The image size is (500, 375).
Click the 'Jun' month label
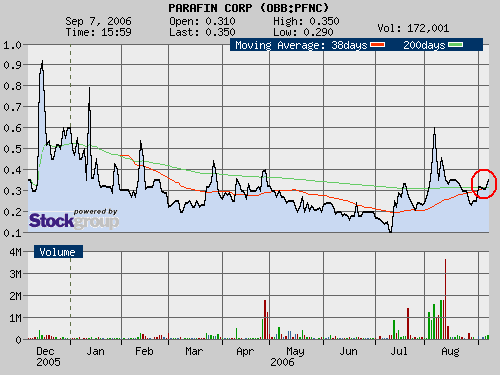348,351
